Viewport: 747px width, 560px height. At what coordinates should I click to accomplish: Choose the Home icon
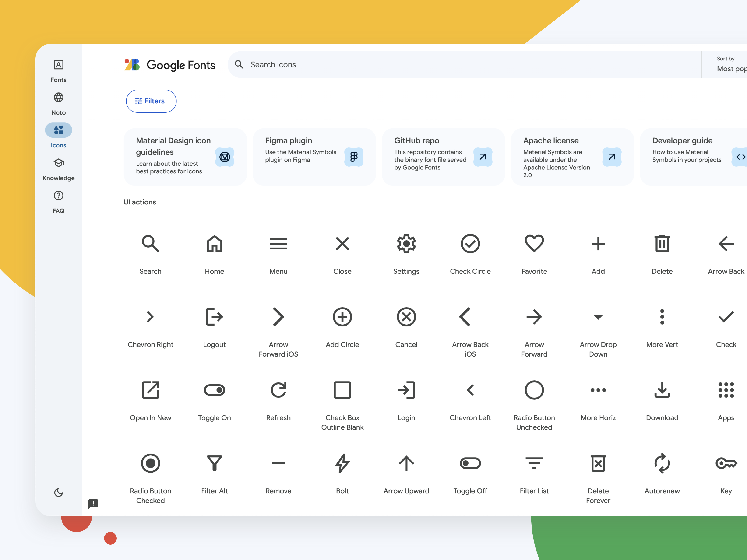(215, 244)
